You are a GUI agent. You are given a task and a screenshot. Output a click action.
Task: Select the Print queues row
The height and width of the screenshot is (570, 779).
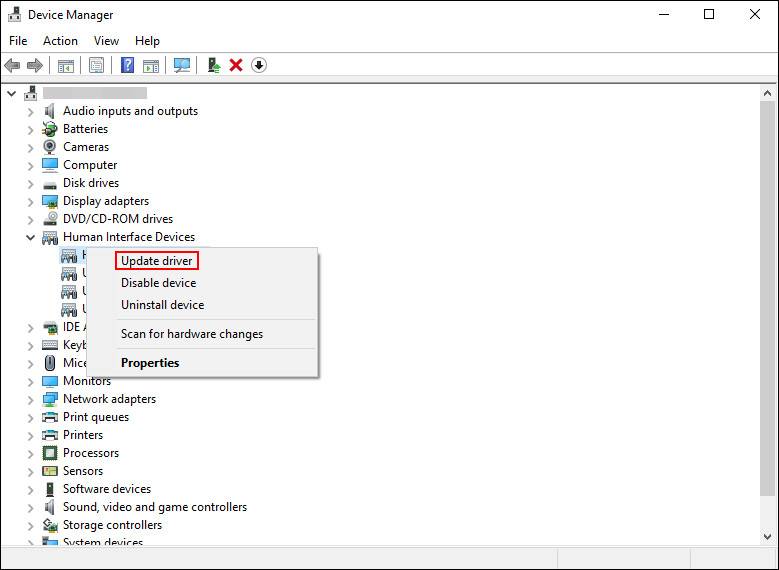click(96, 417)
